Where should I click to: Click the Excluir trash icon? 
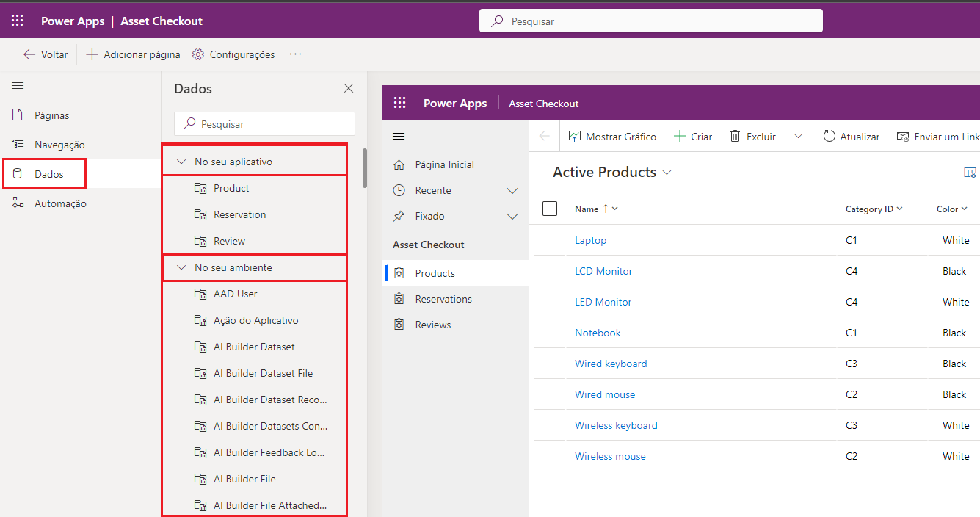tap(735, 137)
